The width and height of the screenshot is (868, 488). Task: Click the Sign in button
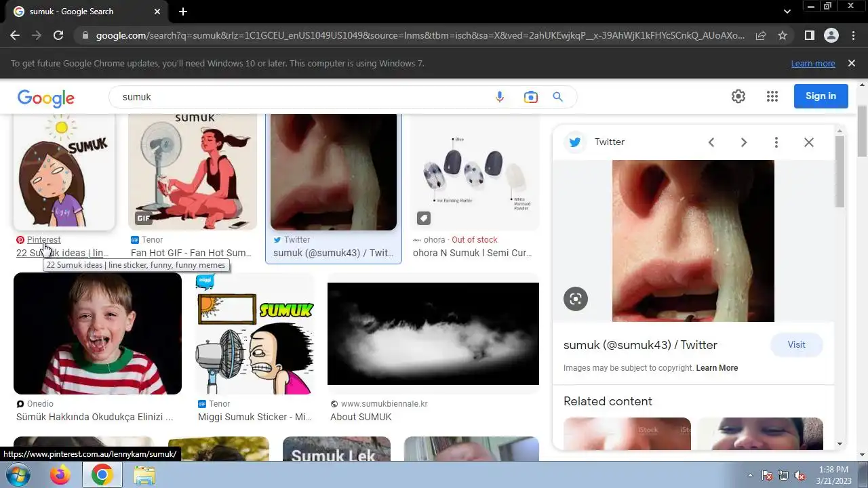point(821,96)
